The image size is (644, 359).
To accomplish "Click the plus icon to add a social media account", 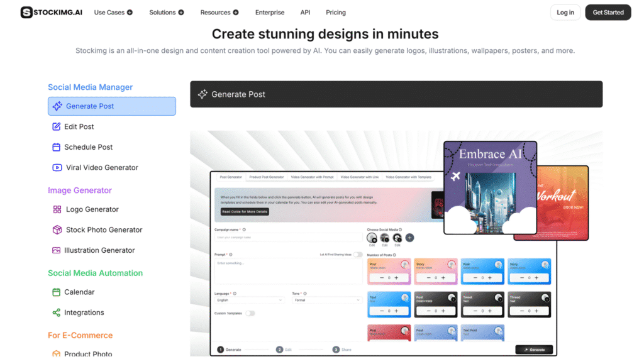I will click(x=409, y=238).
